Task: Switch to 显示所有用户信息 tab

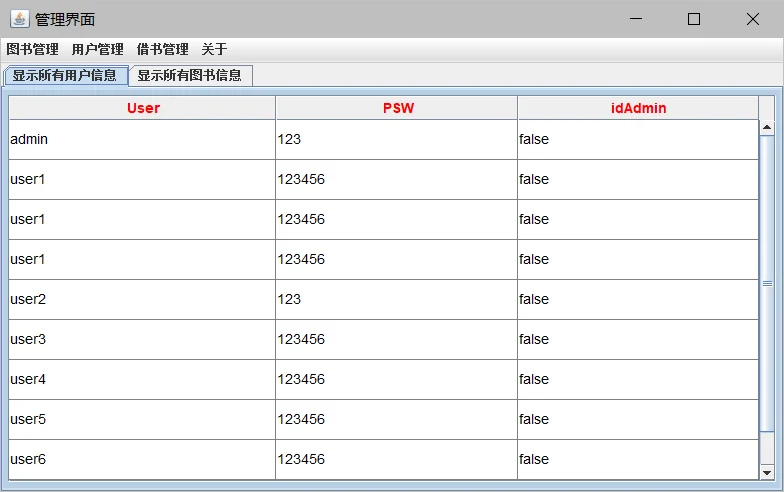Action: tap(65, 75)
